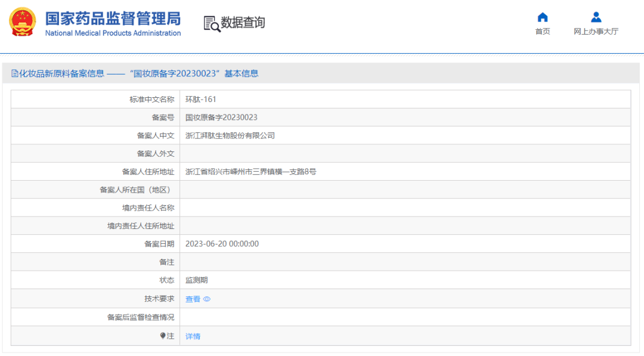Select 浙江湃肽生物股份有限公司 company name
The image size is (644, 356).
click(230, 135)
